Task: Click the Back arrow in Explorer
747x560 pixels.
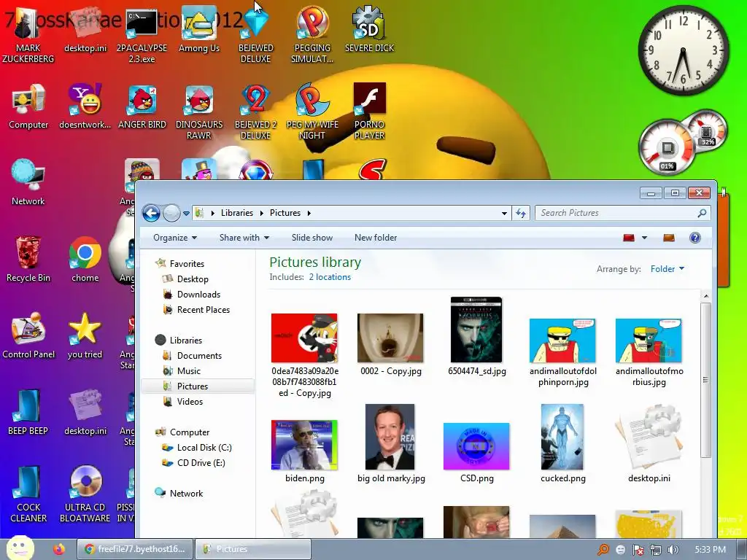Action: [152, 213]
